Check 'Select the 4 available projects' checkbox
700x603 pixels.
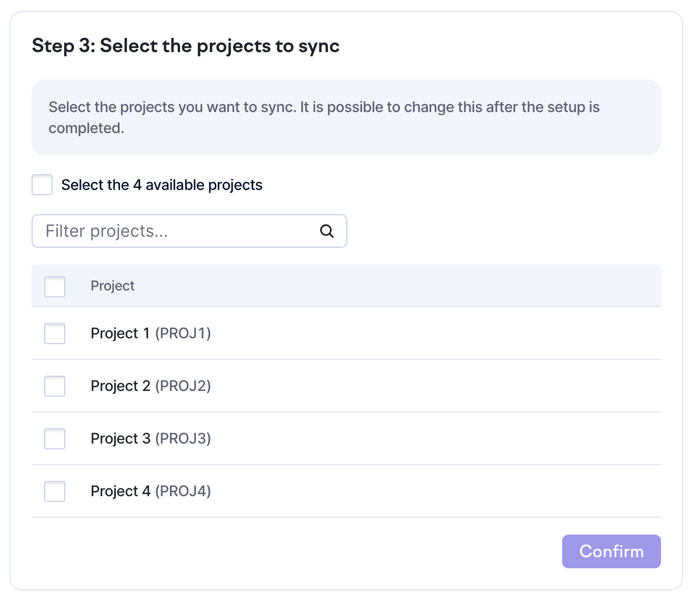click(x=42, y=185)
